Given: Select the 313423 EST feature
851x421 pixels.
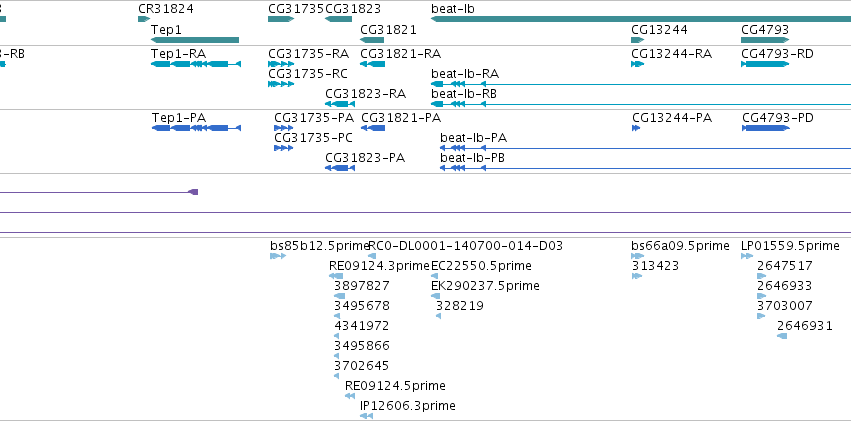Looking at the screenshot, I should click(x=637, y=276).
